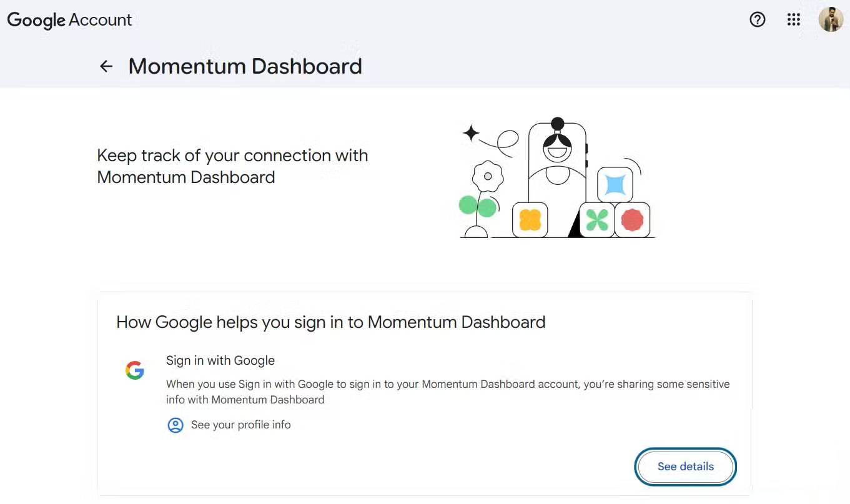Screen dimensions: 850x504
Task: Open the See details dialog
Action: pyautogui.click(x=685, y=467)
